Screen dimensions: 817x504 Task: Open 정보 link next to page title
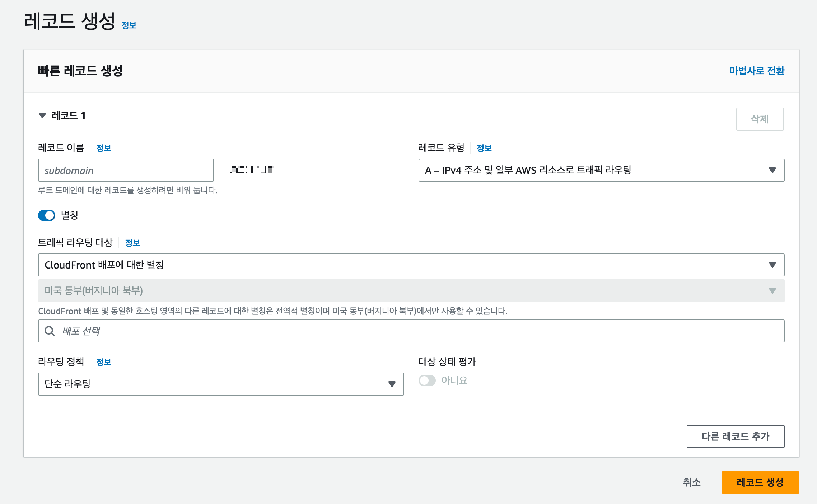129,25
